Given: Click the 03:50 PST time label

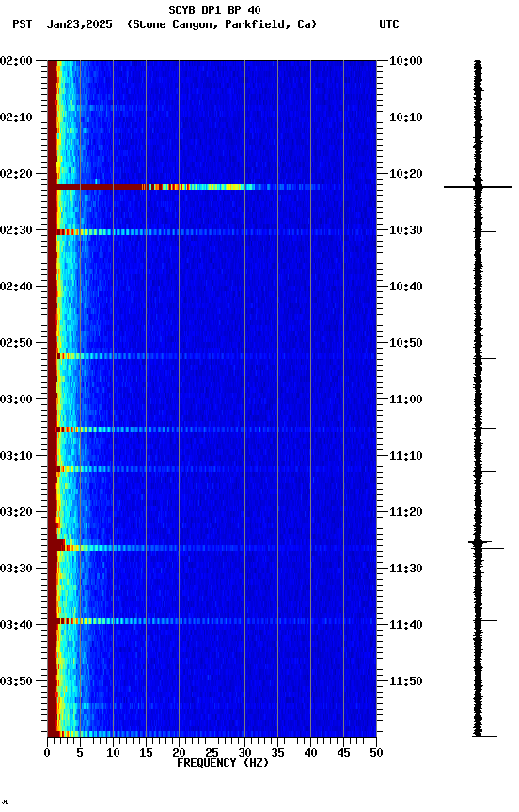Looking at the screenshot, I should [16, 681].
